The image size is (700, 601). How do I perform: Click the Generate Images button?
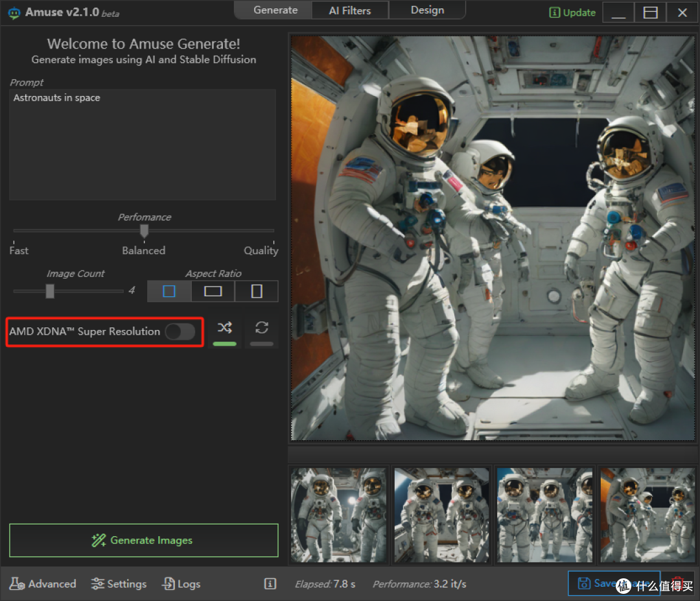pos(143,541)
